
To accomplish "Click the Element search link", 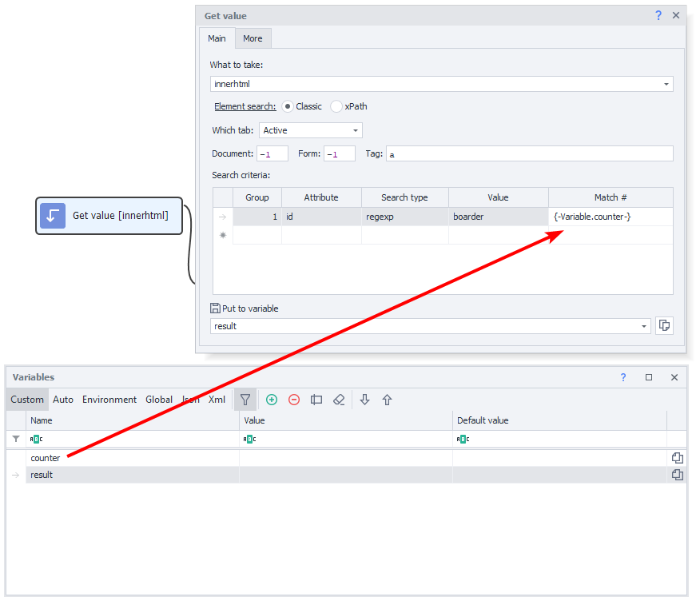I will tap(245, 106).
